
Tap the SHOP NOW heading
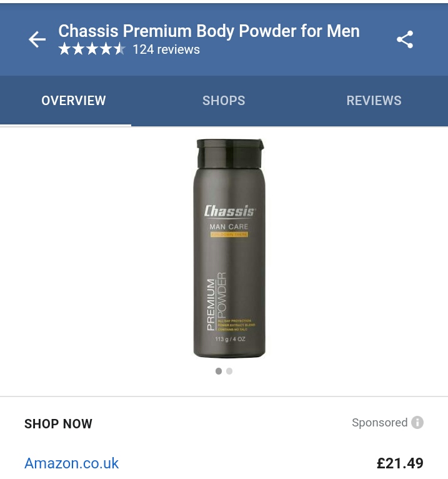click(x=58, y=424)
